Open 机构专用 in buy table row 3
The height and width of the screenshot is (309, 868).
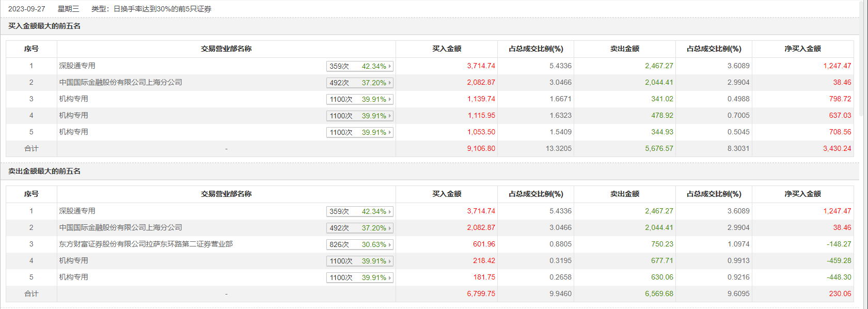pyautogui.click(x=73, y=99)
